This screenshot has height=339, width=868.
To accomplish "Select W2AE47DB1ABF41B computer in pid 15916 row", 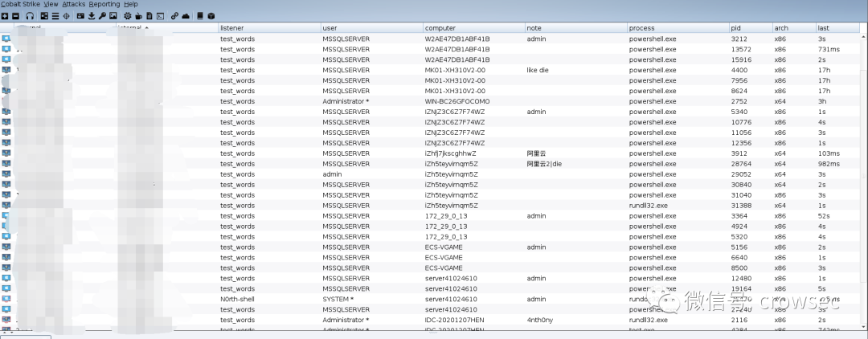I will [x=457, y=59].
